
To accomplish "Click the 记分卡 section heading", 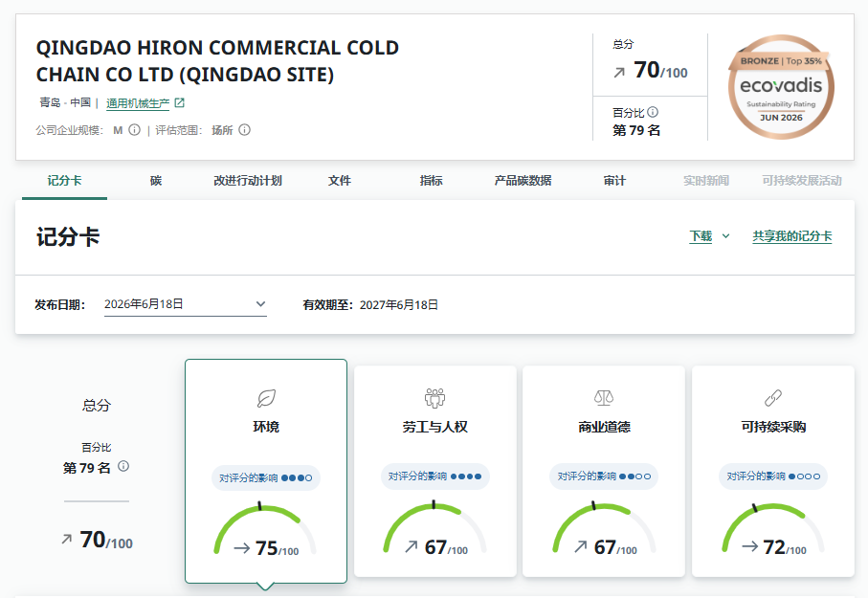I will pyautogui.click(x=68, y=237).
